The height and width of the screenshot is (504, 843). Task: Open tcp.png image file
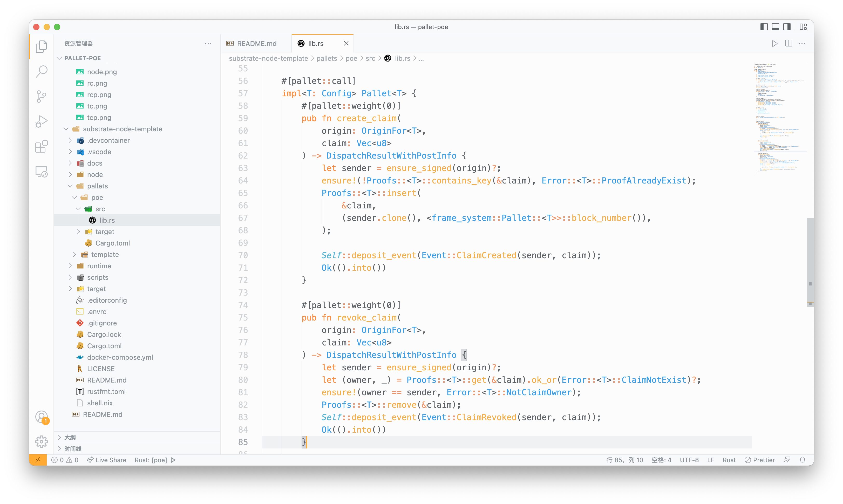coord(137,118)
